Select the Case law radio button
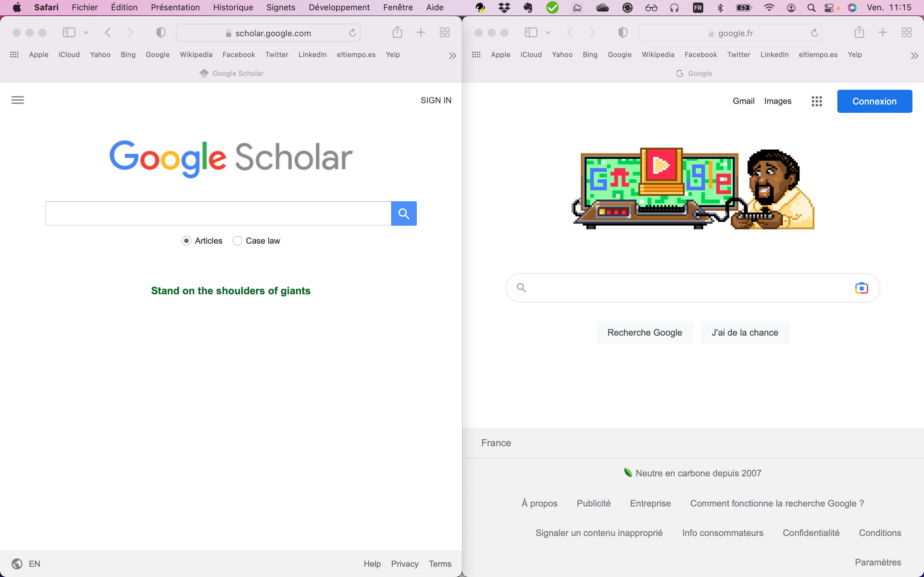The height and width of the screenshot is (577, 924). point(237,241)
